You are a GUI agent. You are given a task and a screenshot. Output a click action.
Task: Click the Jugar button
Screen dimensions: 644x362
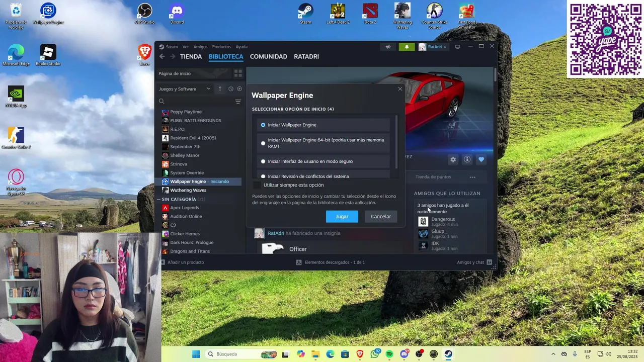tap(342, 216)
